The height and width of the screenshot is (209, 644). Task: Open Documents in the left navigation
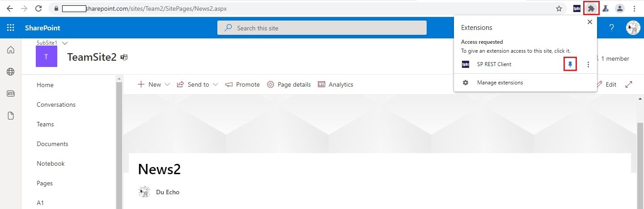52,144
